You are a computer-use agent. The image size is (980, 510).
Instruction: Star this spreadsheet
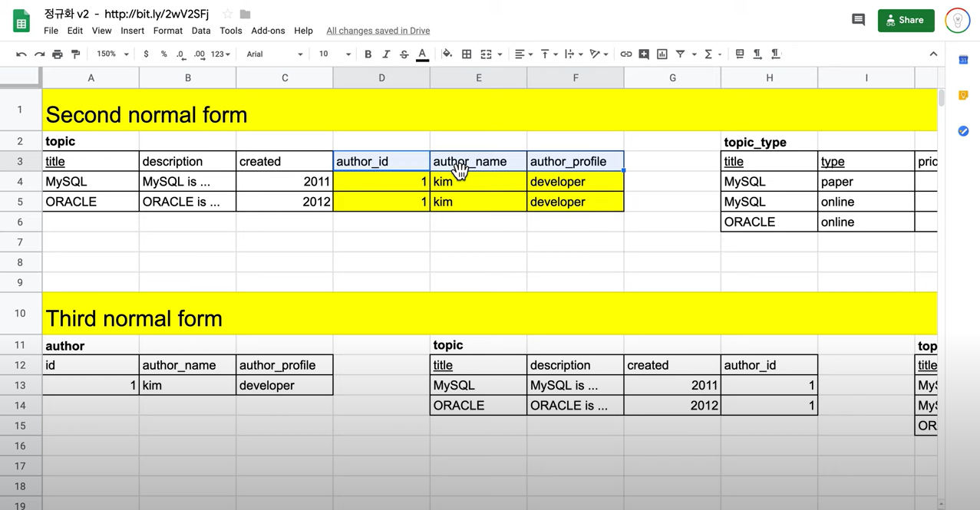click(227, 14)
